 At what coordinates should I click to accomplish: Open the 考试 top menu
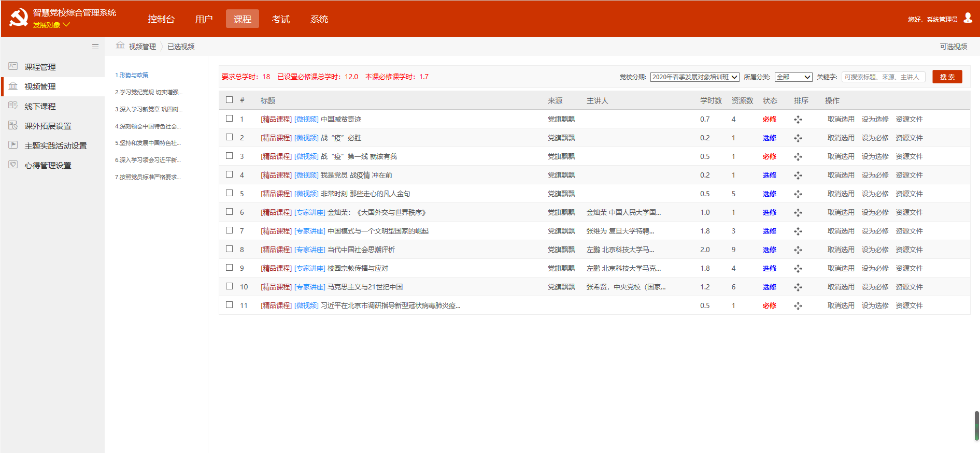click(281, 19)
